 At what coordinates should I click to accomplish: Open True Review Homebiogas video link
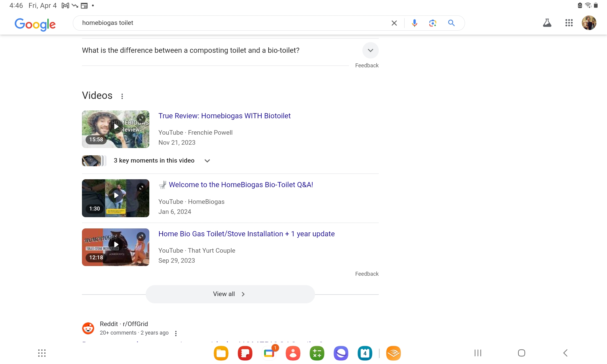224,116
